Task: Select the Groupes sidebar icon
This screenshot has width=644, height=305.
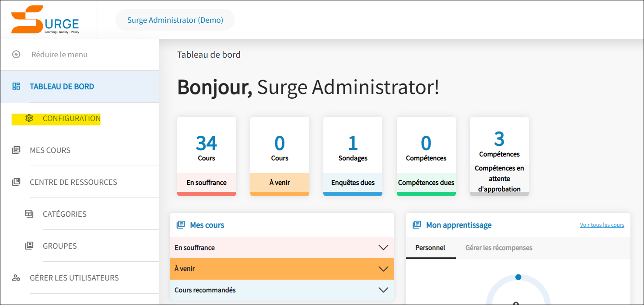Action: point(29,246)
